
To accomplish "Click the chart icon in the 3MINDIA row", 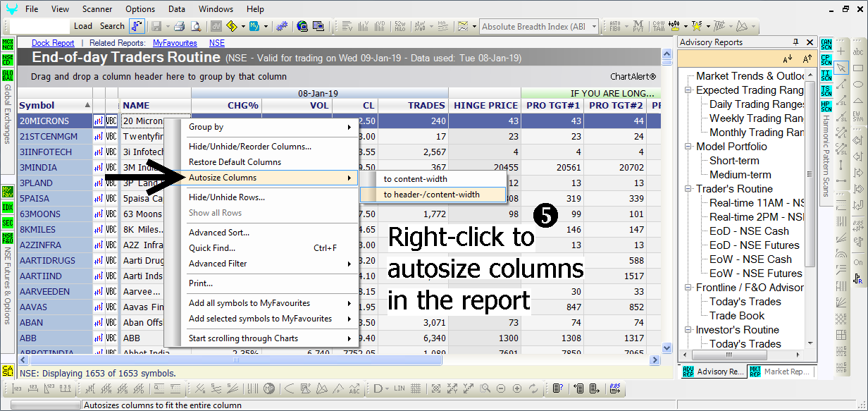I will 99,168.
